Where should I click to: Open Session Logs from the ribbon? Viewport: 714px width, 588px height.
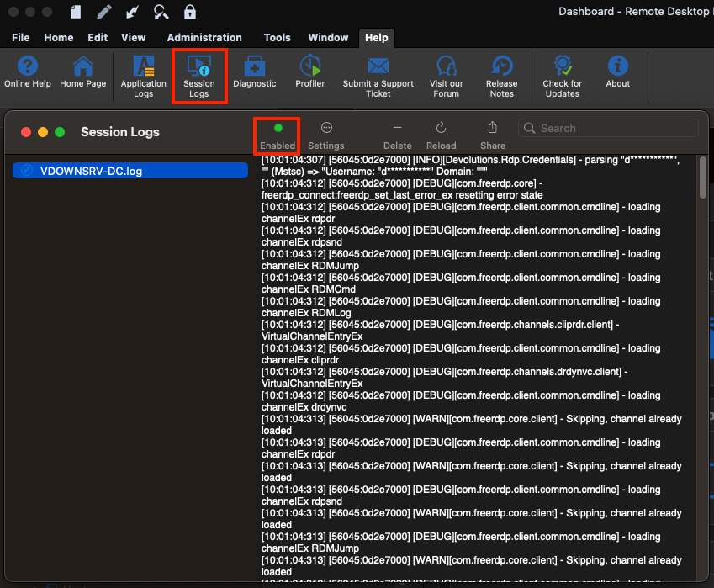point(199,77)
